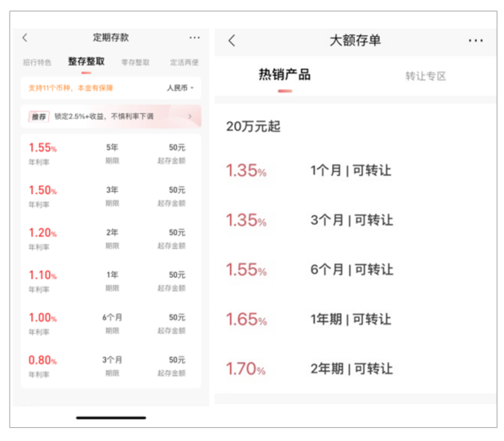Switch to the 转让专区 tab
This screenshot has width=504, height=441.
pyautogui.click(x=426, y=76)
